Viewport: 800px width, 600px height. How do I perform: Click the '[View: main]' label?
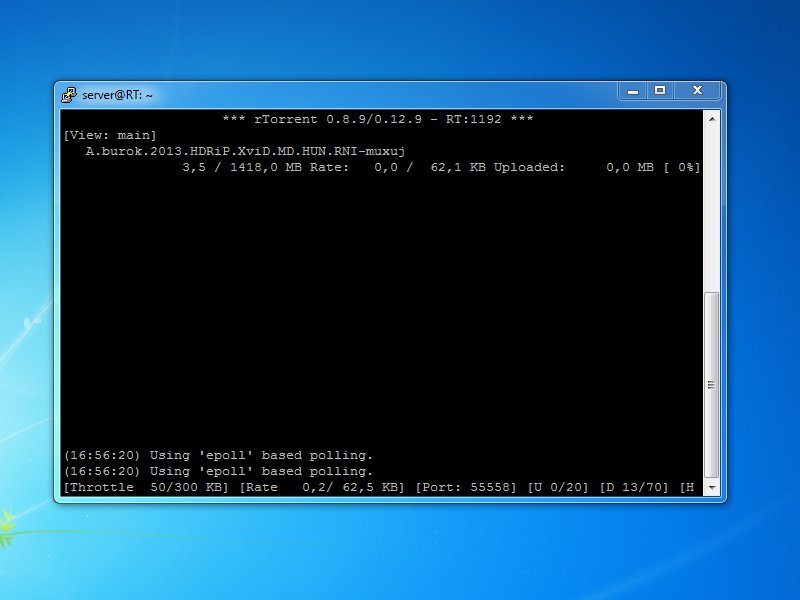tap(110, 135)
